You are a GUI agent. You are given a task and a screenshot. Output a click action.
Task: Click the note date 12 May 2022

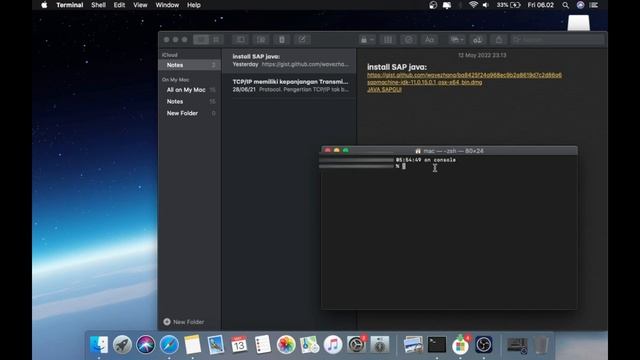pos(482,55)
